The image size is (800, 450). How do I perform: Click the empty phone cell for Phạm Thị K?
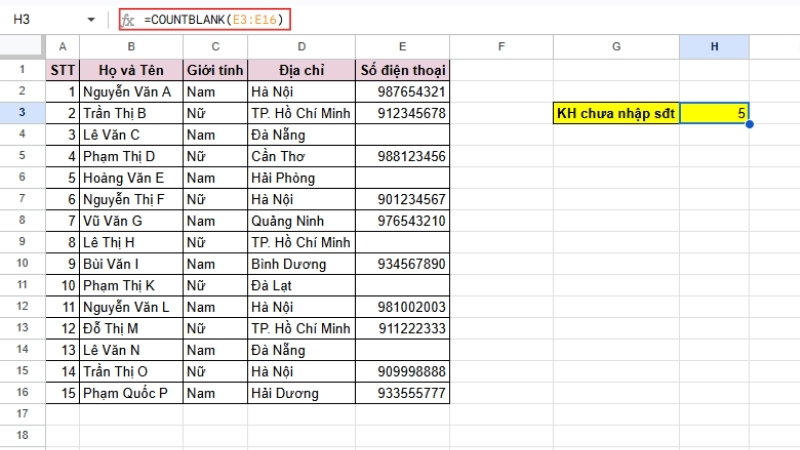tap(403, 285)
